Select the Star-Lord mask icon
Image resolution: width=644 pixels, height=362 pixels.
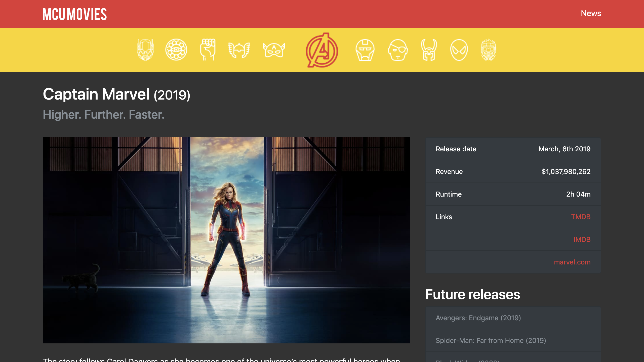[x=489, y=50]
